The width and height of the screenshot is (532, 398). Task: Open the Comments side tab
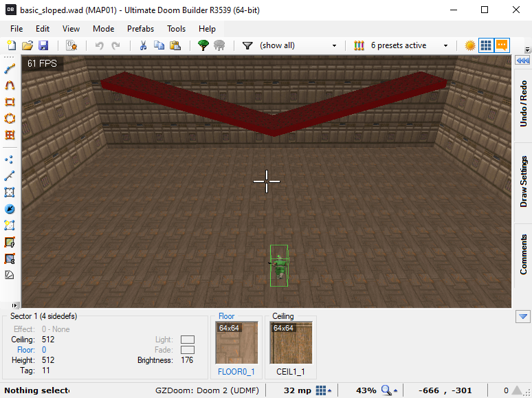(523, 254)
